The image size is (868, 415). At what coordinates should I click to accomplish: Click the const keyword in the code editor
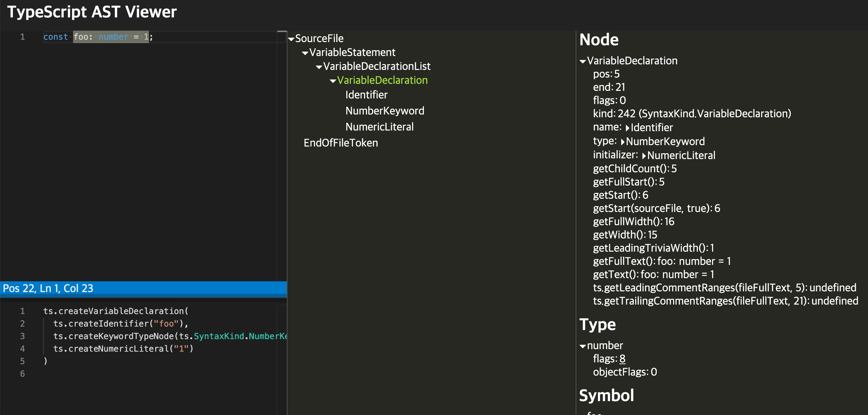point(55,37)
